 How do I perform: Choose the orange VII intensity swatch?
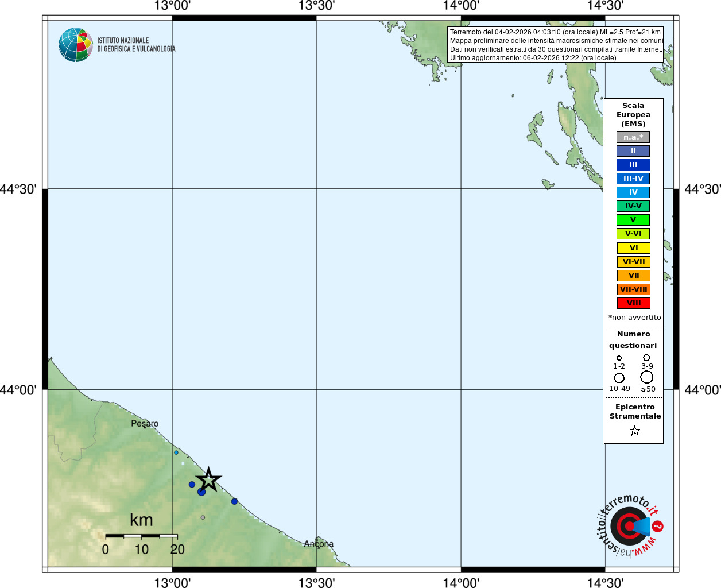click(633, 276)
